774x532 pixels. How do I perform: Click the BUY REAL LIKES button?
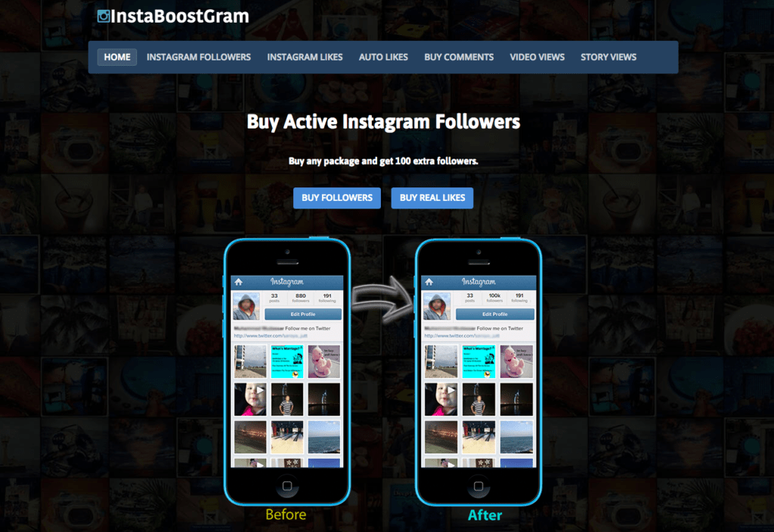click(432, 198)
